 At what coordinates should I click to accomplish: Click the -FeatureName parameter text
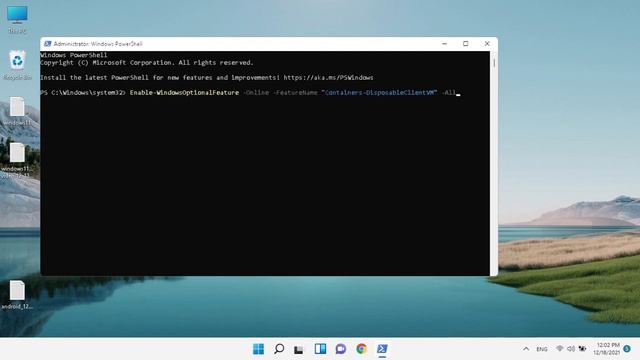click(x=295, y=93)
